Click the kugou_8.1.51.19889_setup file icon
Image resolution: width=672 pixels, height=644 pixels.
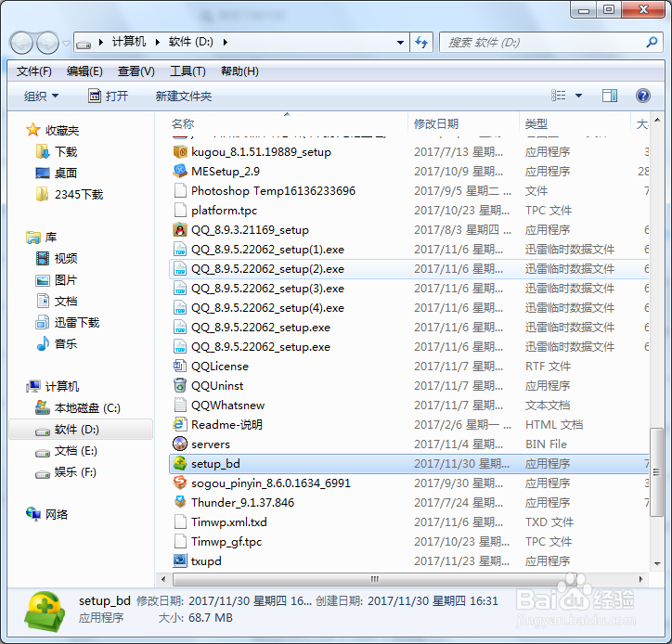tap(180, 151)
